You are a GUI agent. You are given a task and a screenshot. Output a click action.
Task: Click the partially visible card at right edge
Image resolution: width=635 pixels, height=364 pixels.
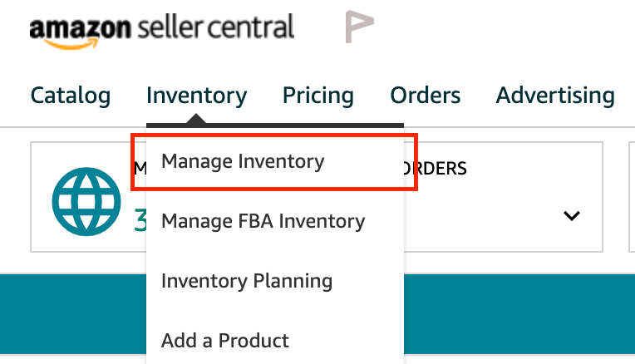[x=631, y=196]
